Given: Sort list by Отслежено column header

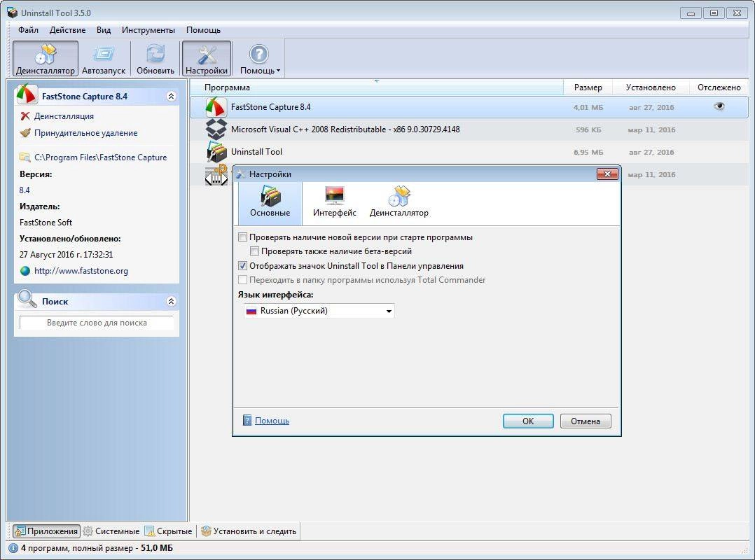Looking at the screenshot, I should click(719, 87).
